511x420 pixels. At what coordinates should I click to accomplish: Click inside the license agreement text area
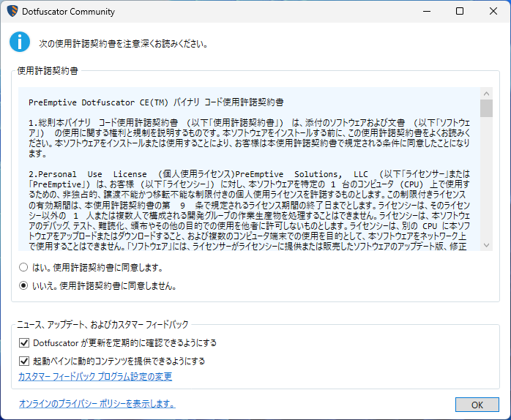tap(250, 169)
